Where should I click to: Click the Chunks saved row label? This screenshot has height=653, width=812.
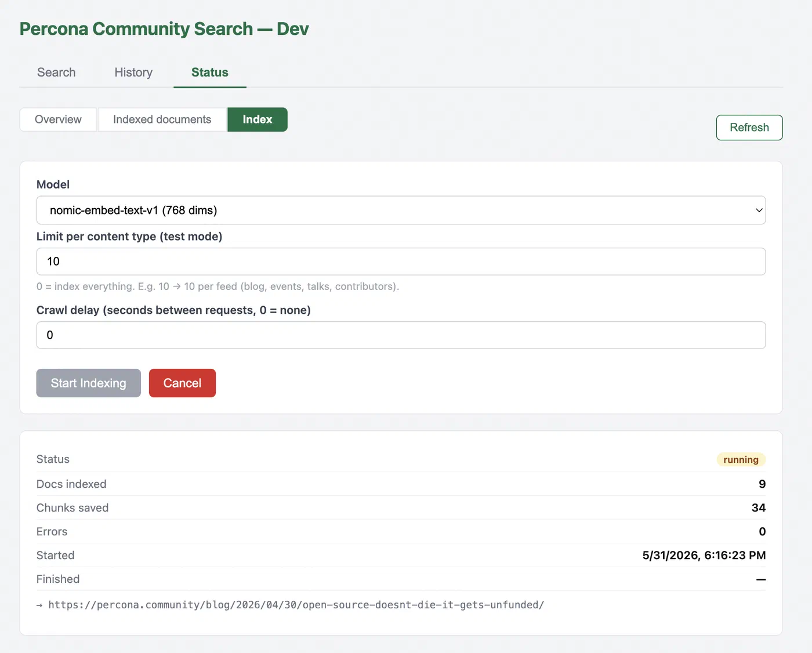coord(72,508)
